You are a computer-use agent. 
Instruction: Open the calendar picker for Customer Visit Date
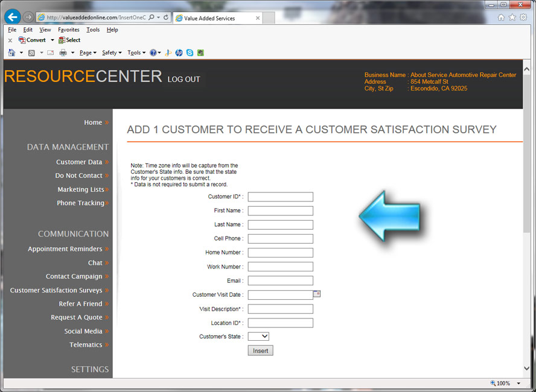coord(317,294)
